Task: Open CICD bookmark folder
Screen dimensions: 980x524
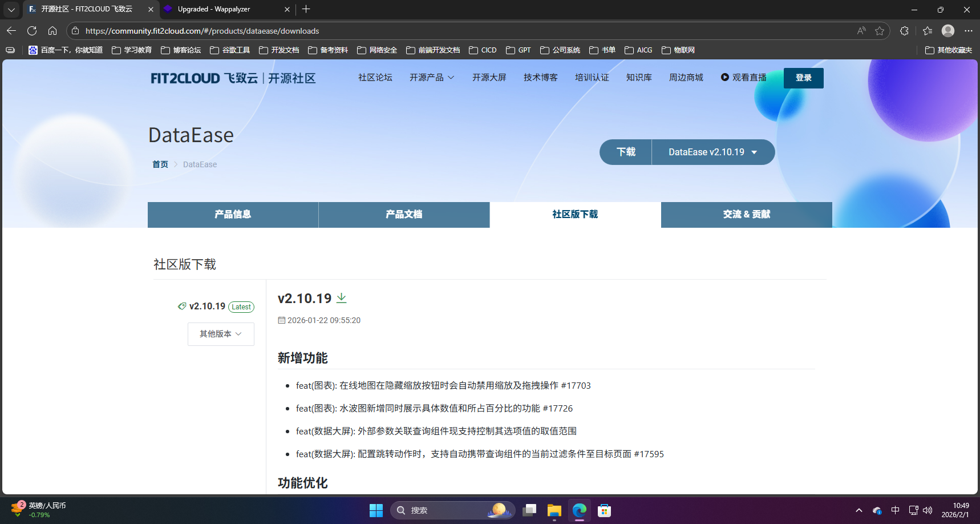Action: tap(483, 50)
